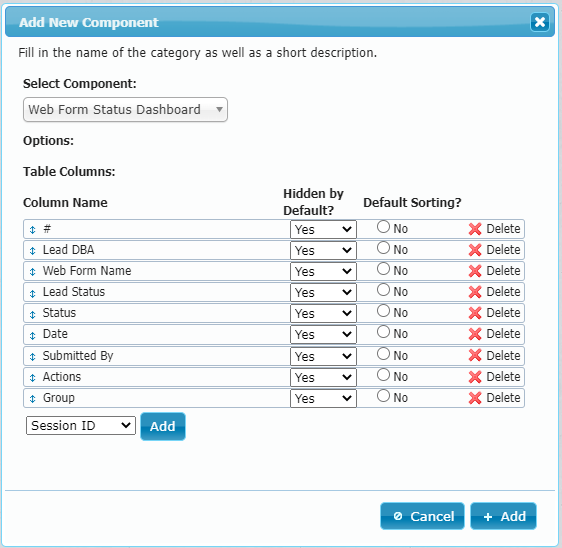Click the red X delete icon for Web Form Name
This screenshot has width=562, height=548.
tap(475, 271)
